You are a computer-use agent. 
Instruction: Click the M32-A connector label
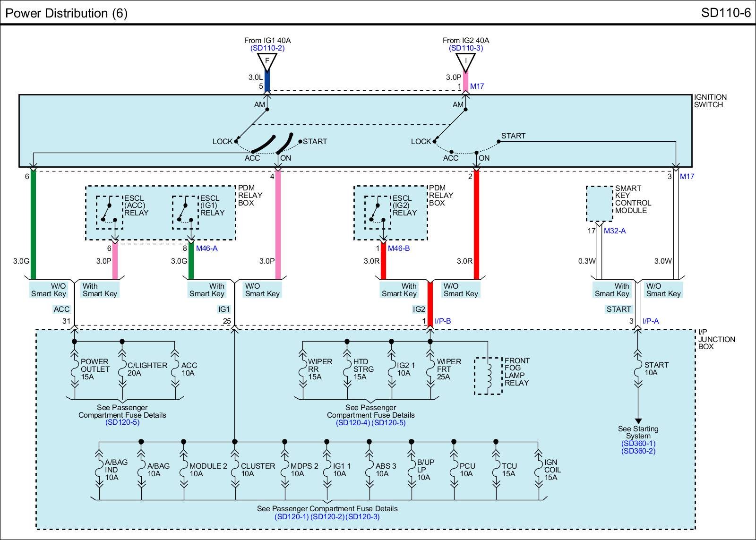pos(614,231)
